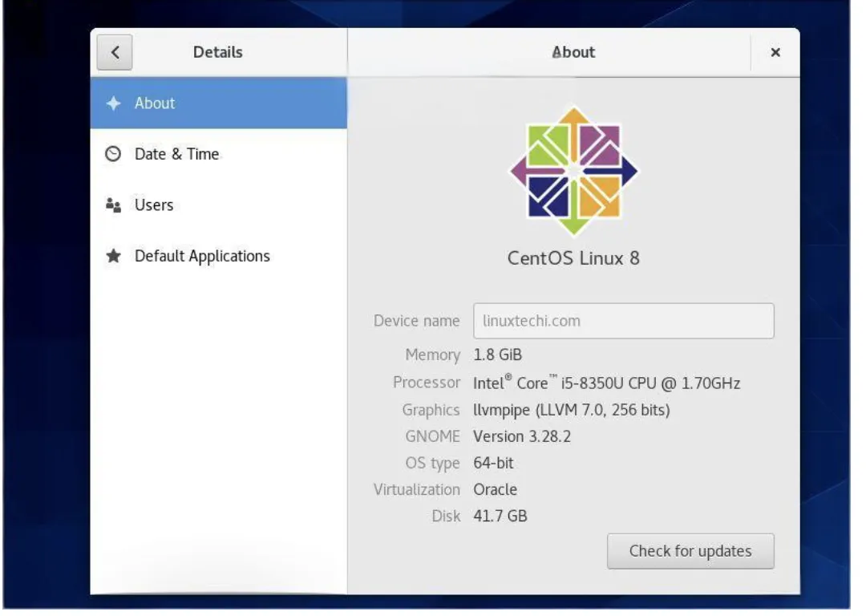This screenshot has height=616, width=866.
Task: Click the people icon beside Users
Action: pyautogui.click(x=113, y=205)
